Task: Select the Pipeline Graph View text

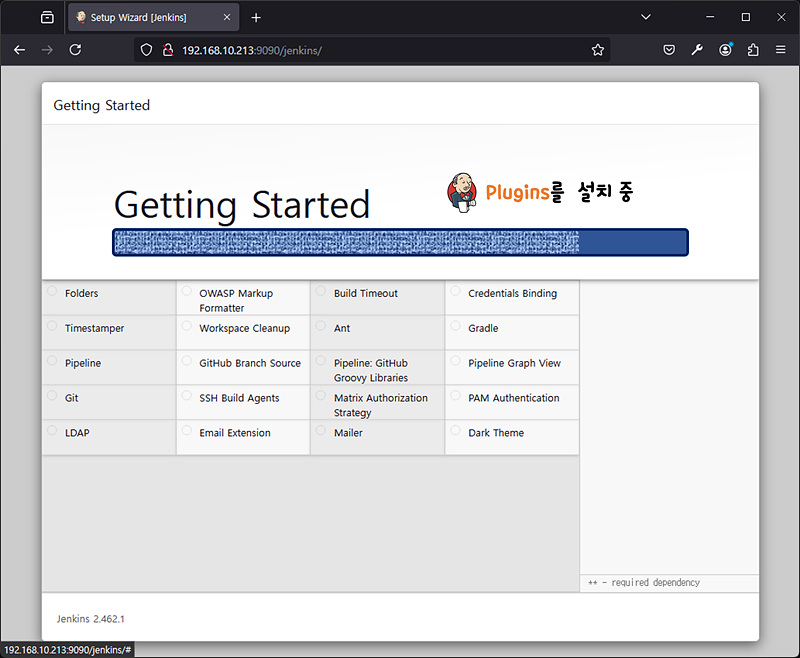Action: coord(514,363)
